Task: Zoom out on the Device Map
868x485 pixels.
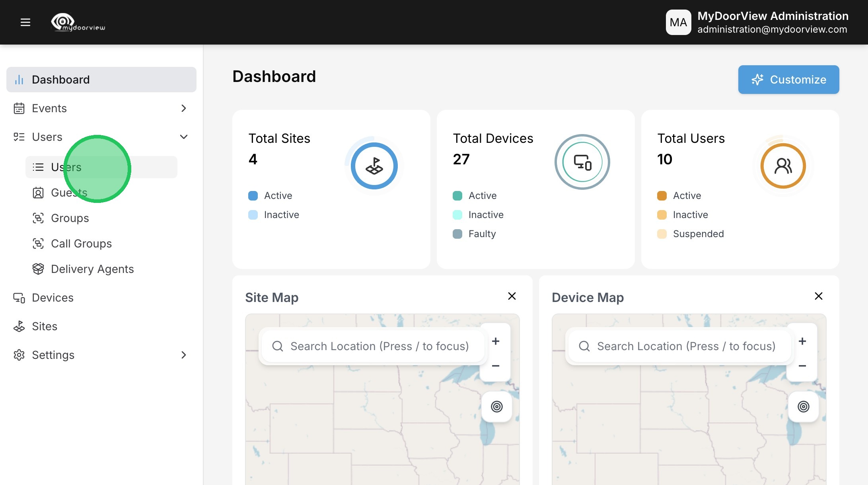Action: 802,366
